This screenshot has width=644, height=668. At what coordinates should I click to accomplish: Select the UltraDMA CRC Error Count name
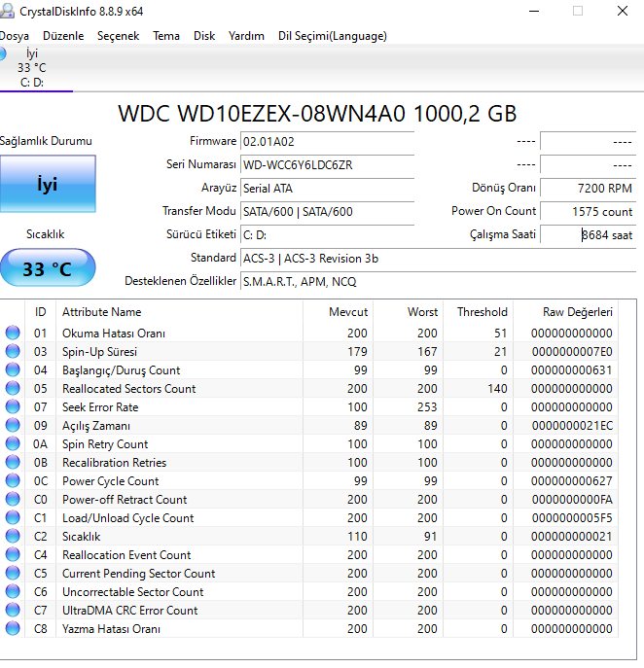[x=130, y=611]
